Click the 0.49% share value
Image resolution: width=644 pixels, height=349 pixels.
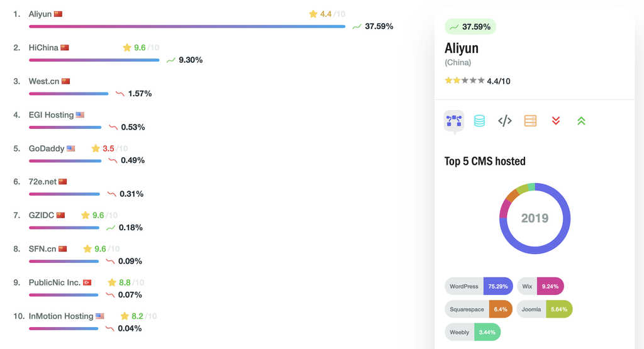pos(133,160)
